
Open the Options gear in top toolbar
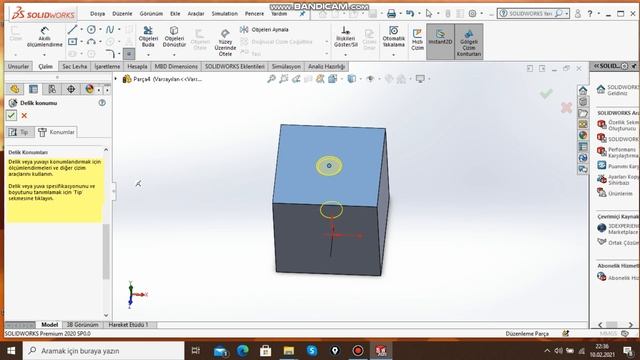coord(472,14)
